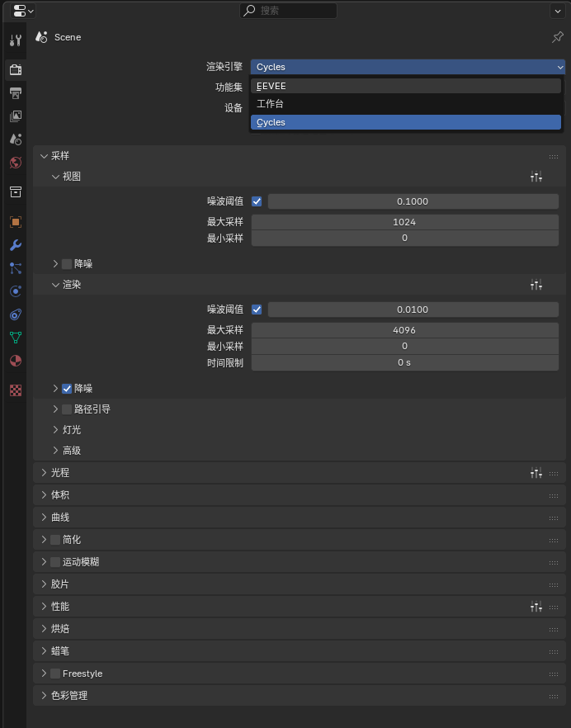Open the View Layer properties icon
This screenshot has height=728, width=571.
[15, 116]
